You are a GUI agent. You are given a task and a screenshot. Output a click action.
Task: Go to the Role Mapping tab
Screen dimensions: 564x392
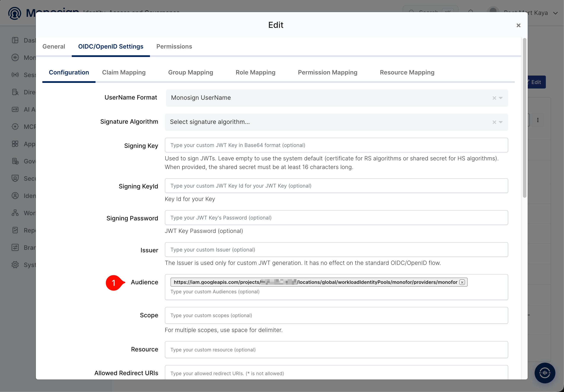[255, 72]
